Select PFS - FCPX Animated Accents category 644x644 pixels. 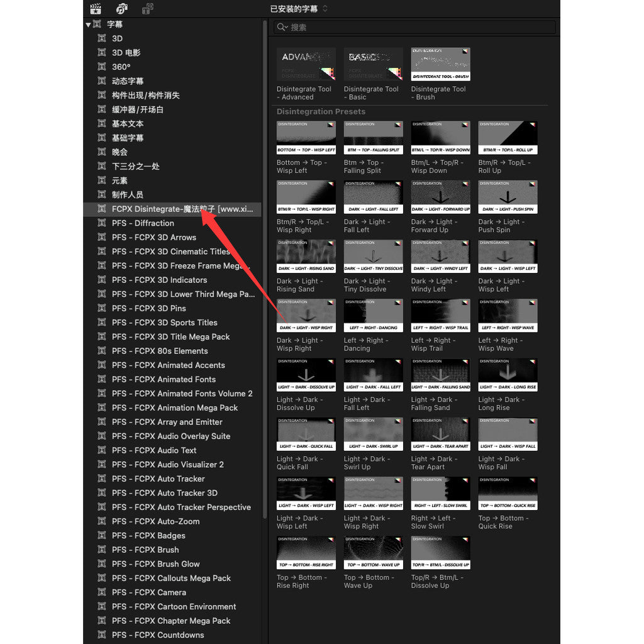point(172,365)
